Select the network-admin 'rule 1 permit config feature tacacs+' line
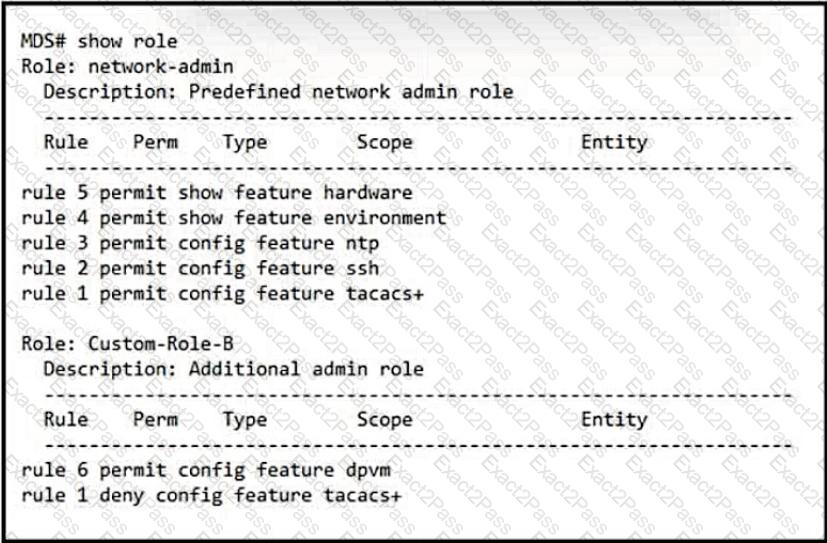The image size is (827, 543). pos(223,294)
